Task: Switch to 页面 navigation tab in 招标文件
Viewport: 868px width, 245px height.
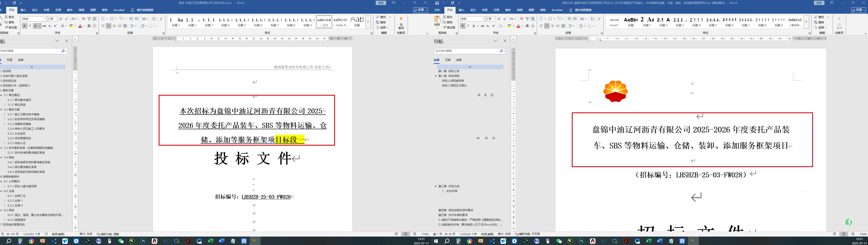Action: 448,60
